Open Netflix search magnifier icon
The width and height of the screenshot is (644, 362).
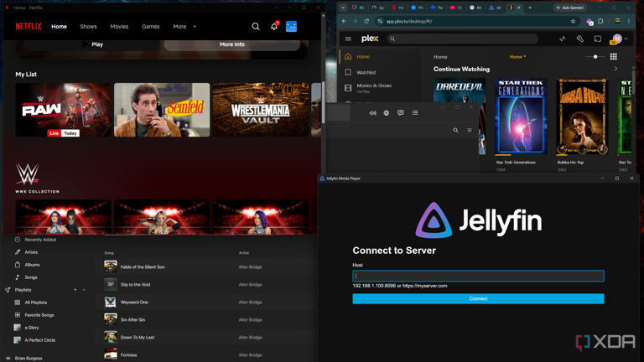256,27
